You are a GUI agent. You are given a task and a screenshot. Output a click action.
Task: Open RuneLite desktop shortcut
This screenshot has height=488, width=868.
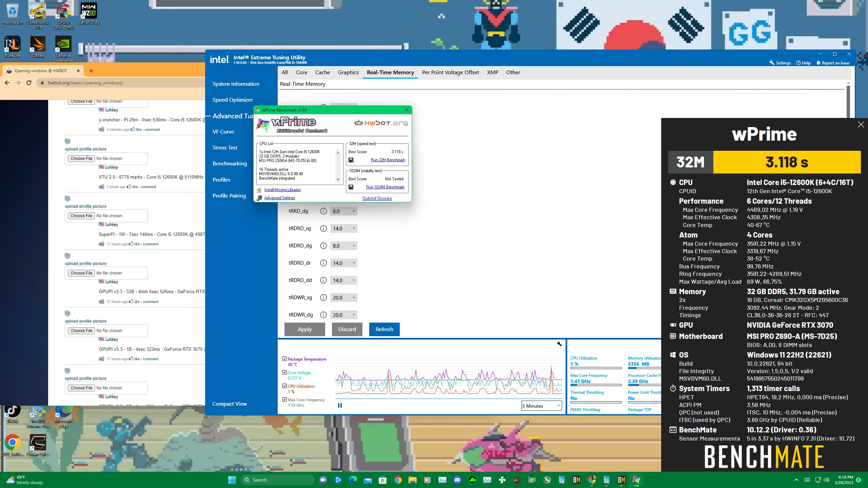click(x=13, y=47)
